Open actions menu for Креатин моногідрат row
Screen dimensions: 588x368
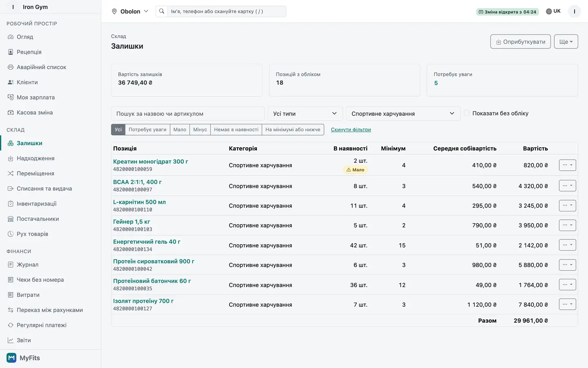point(567,165)
